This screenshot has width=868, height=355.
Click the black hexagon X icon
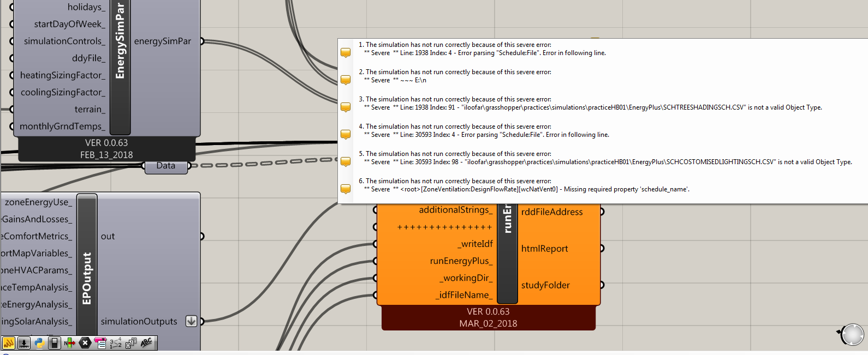tap(85, 343)
